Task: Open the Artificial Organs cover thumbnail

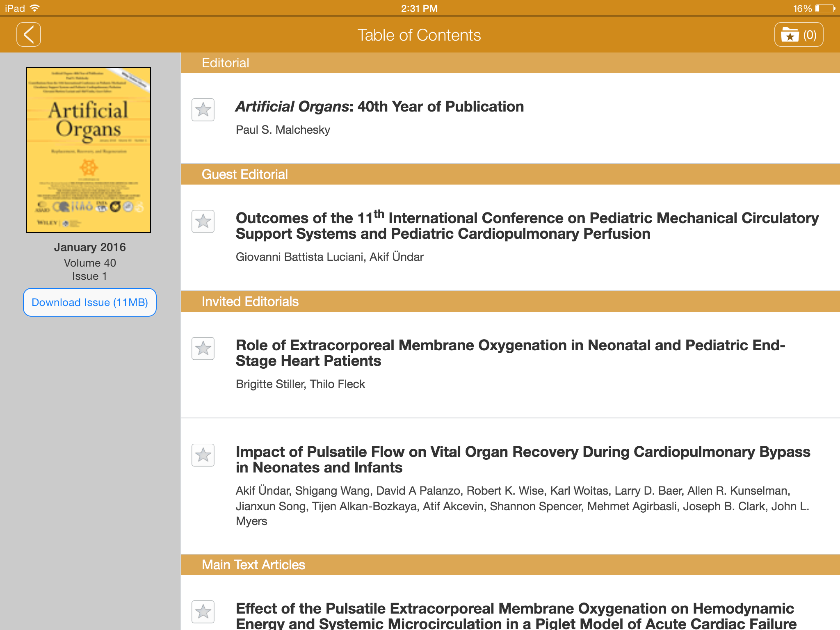Action: [89, 150]
